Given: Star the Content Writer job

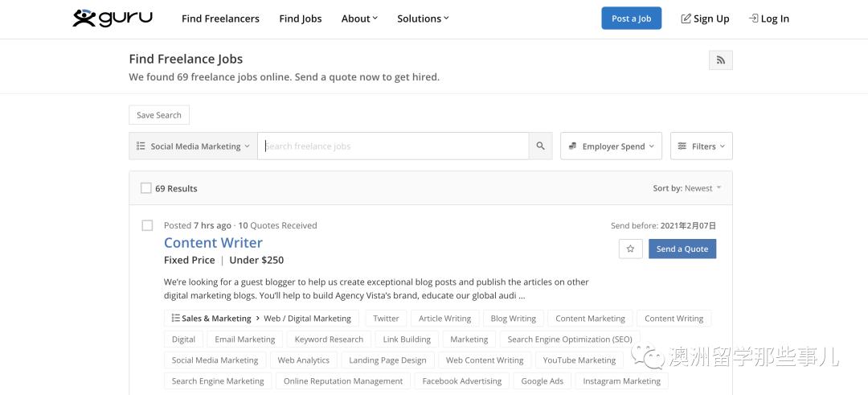Looking at the screenshot, I should [x=631, y=249].
